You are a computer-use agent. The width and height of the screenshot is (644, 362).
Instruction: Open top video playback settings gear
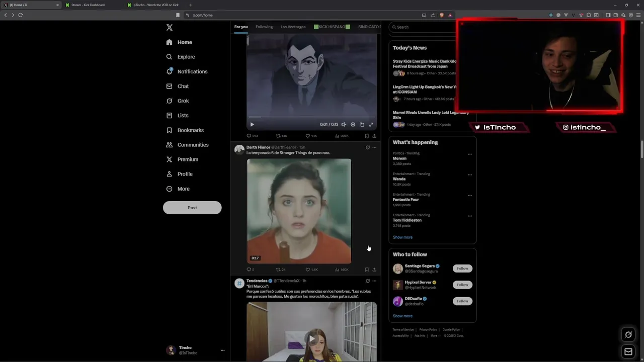[353, 124]
